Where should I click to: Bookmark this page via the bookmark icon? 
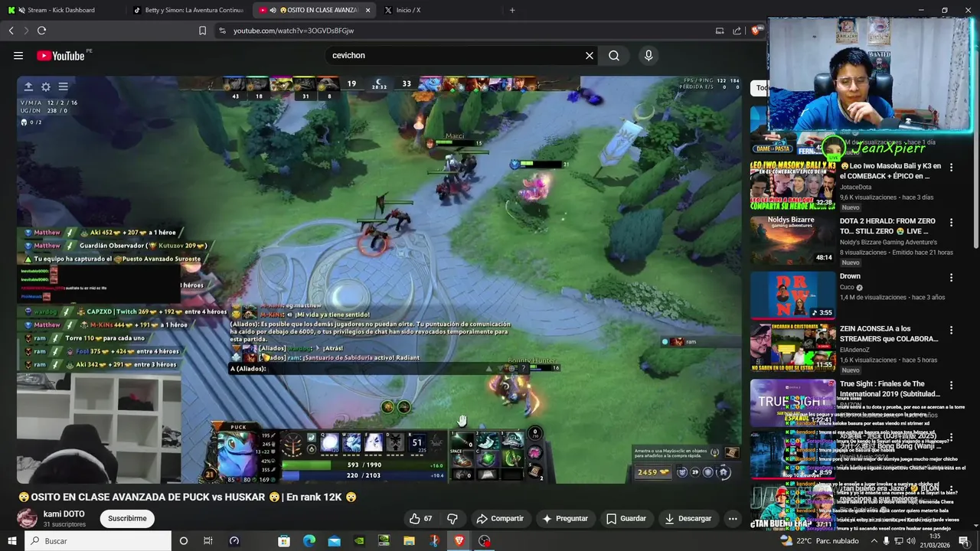coord(202,31)
